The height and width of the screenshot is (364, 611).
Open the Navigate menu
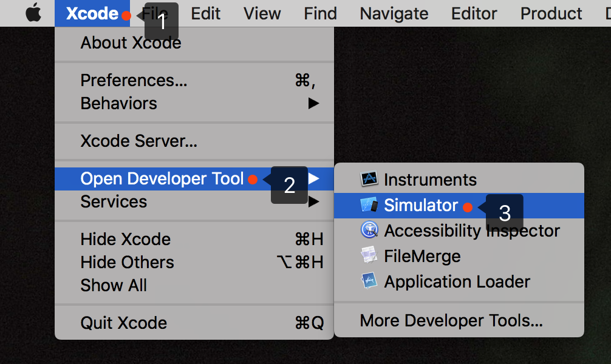point(394,13)
